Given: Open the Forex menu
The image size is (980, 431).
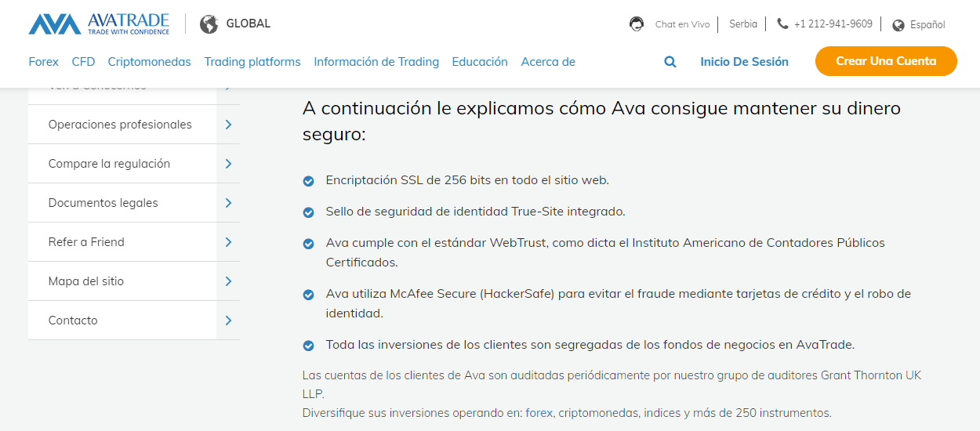Looking at the screenshot, I should [x=44, y=62].
